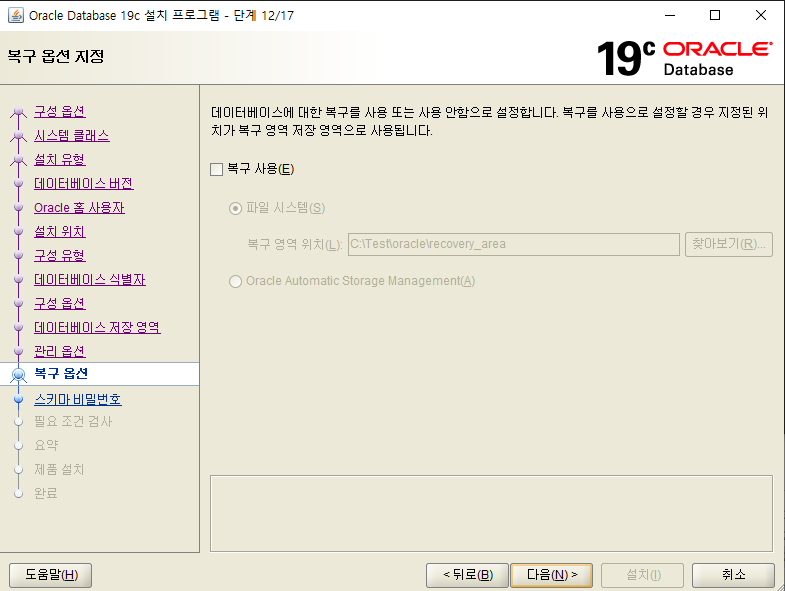This screenshot has height=591, width=785.
Task: Close the installer window
Action: click(760, 16)
